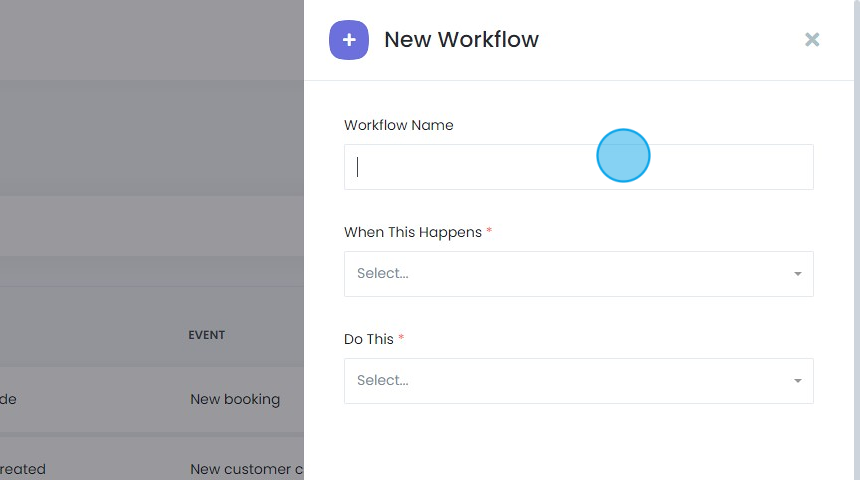Select the New booking event cell
860x480 pixels.
point(235,399)
